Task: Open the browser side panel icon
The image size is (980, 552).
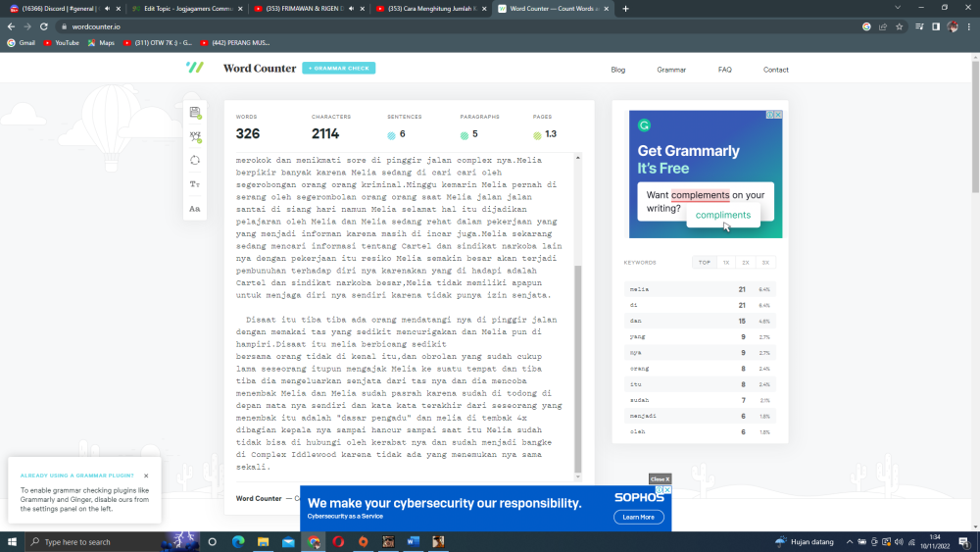Action: (936, 26)
